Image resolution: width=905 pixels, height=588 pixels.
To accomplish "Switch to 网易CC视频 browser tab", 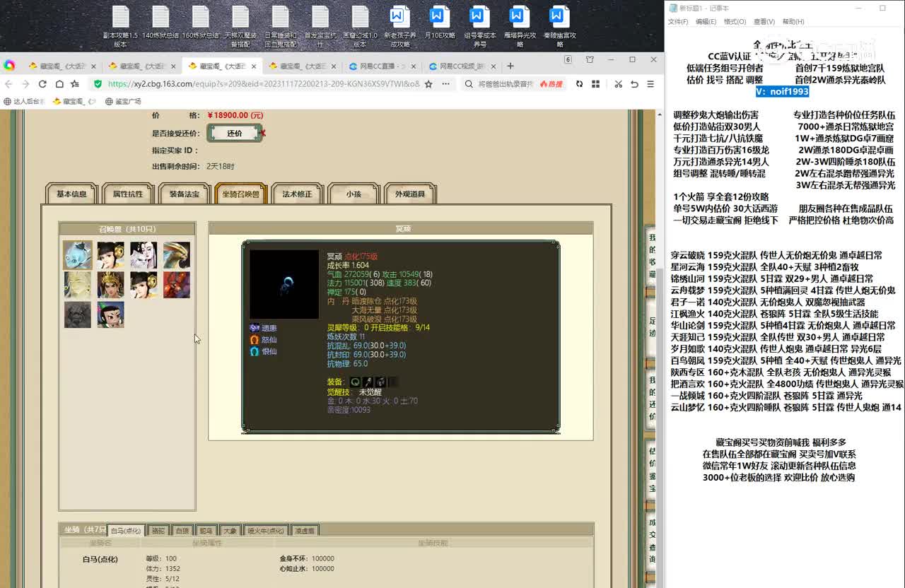I will click(x=462, y=66).
